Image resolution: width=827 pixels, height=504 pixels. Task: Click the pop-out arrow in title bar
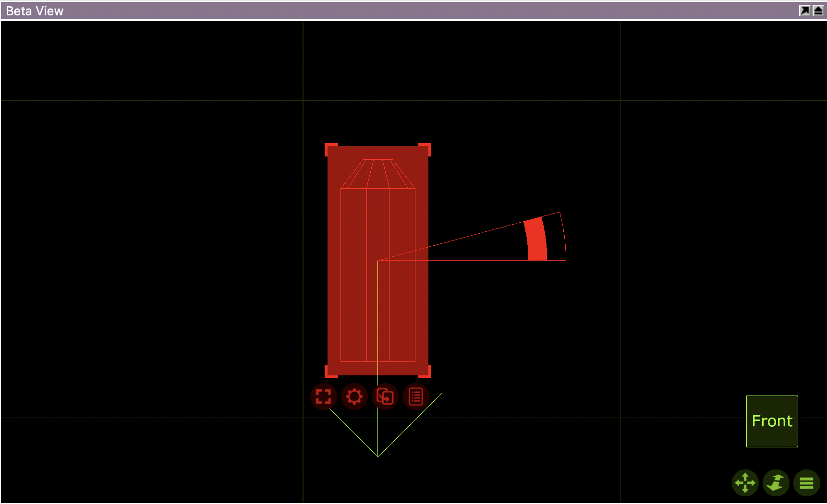(x=804, y=11)
